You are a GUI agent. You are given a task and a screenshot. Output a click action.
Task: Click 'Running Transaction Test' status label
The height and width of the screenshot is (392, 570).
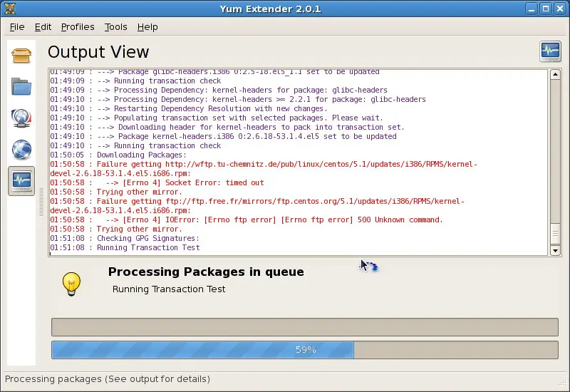169,289
